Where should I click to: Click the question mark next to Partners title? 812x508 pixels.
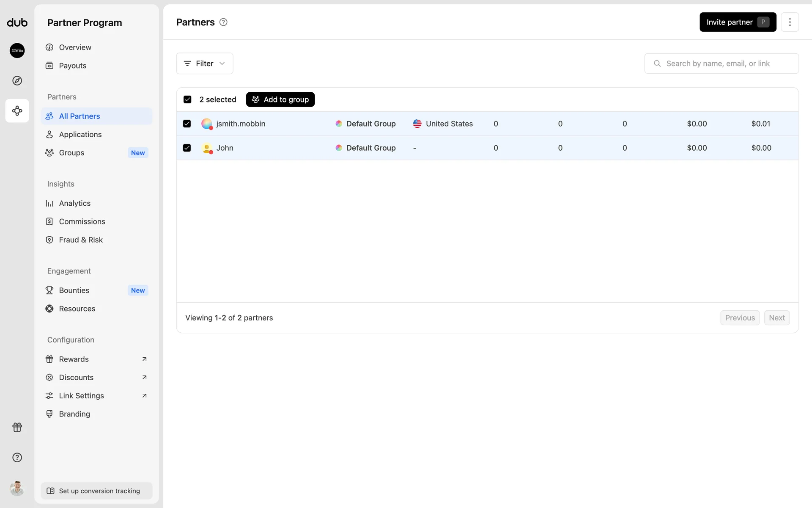(223, 22)
